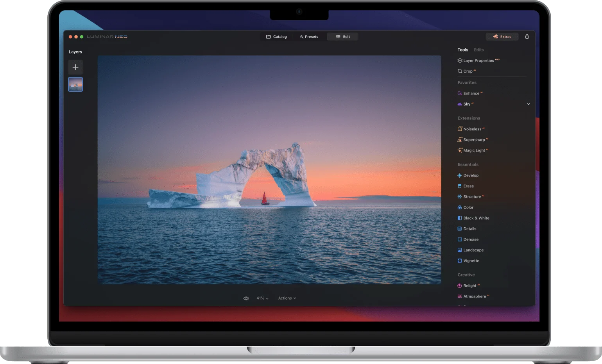The width and height of the screenshot is (602, 364).
Task: Add a new layer with plus button
Action: coord(75,67)
